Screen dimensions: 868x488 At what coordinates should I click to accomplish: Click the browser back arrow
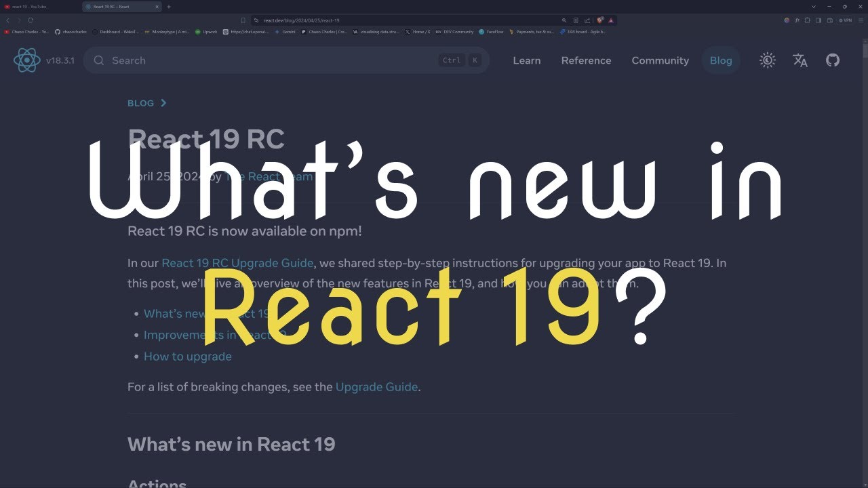pyautogui.click(x=7, y=20)
